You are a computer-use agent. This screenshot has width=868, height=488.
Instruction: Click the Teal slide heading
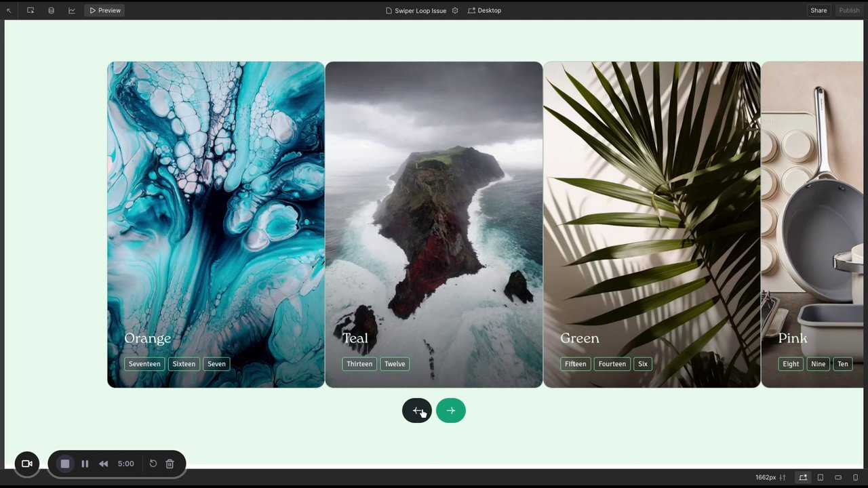tap(355, 338)
